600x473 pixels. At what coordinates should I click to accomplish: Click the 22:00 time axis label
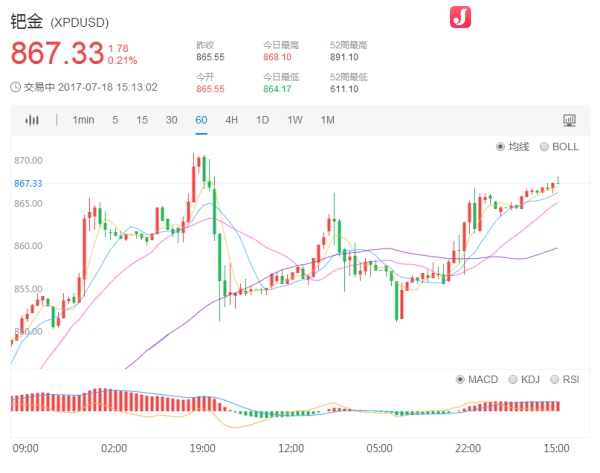[x=468, y=448]
